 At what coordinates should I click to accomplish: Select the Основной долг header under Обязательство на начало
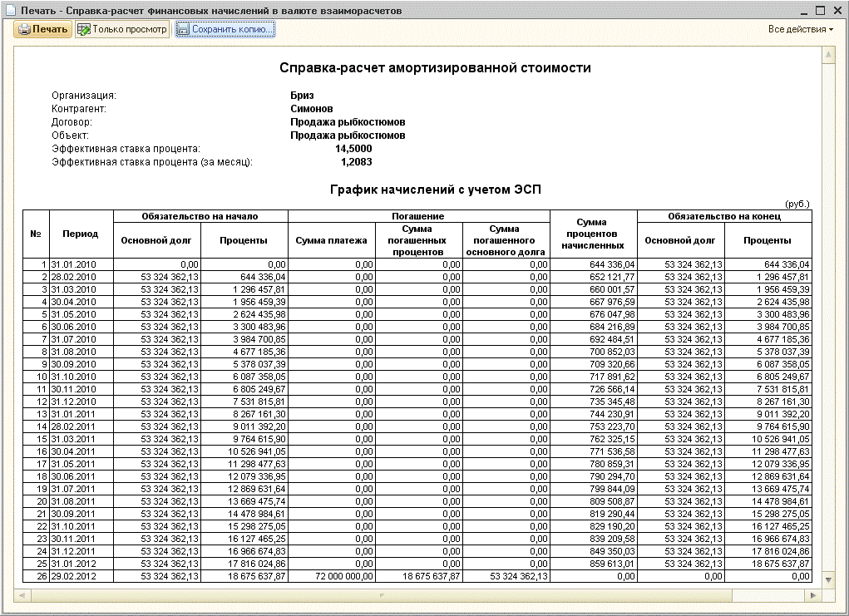[155, 241]
